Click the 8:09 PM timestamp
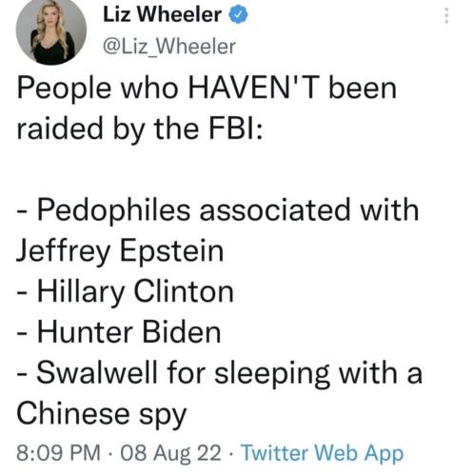Screen dimensions: 473x476 (58, 453)
